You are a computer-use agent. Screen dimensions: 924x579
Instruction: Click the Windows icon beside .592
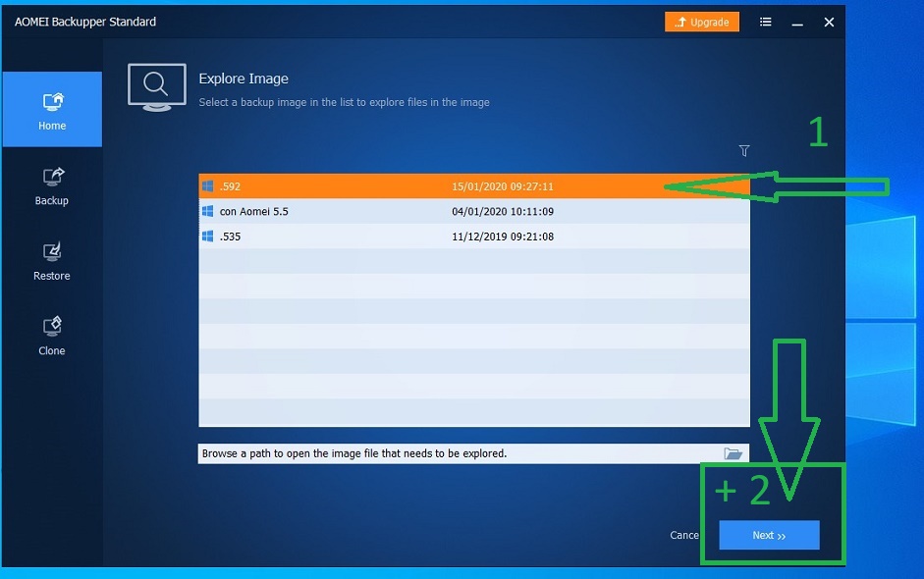click(207, 186)
